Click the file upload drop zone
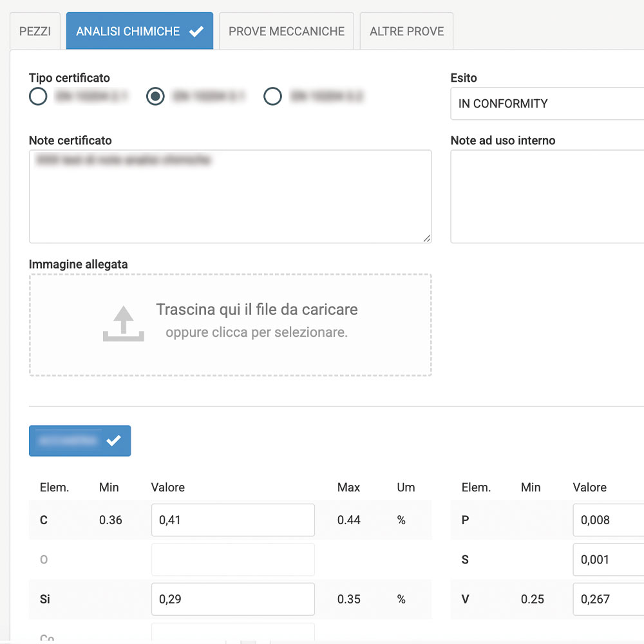Screen dimensions: 644x644 coord(230,325)
